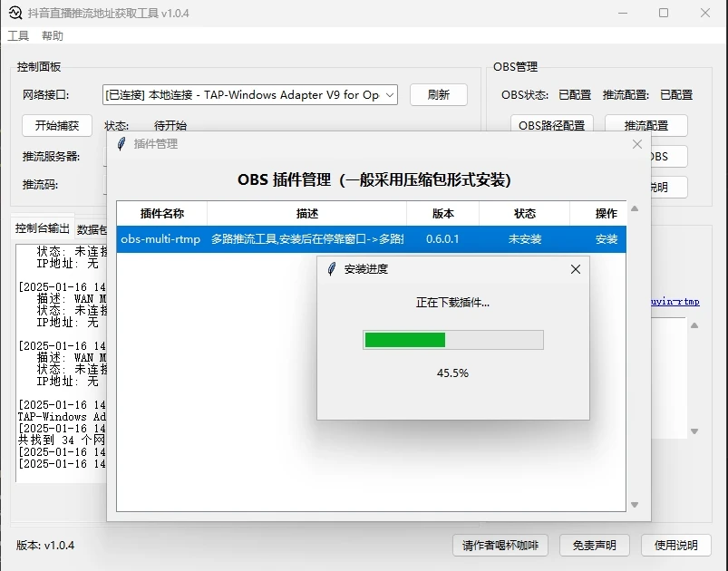
Task: Click the feather icon of 安装进度 dialog
Action: 332,269
